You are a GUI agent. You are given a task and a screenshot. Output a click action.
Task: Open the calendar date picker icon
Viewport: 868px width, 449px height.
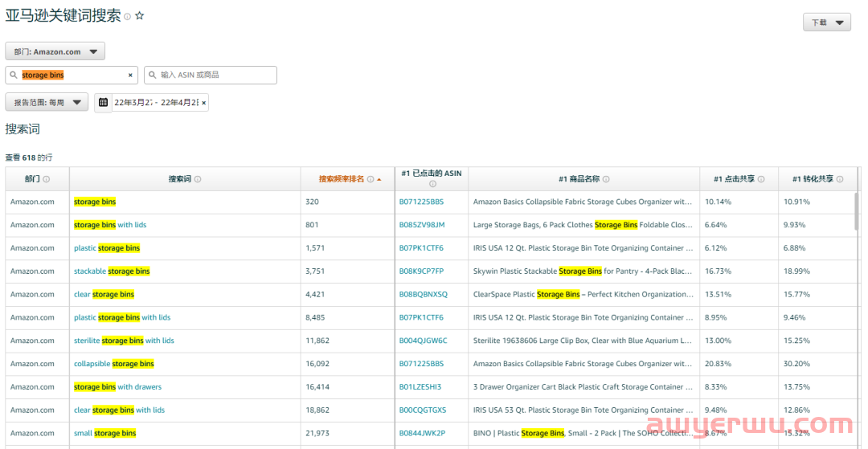point(103,102)
